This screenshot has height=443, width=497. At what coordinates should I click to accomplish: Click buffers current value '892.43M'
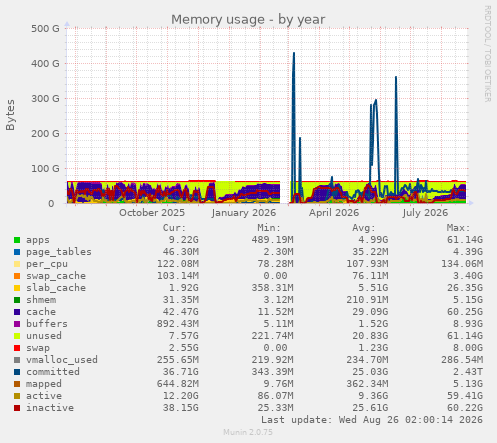pyautogui.click(x=178, y=324)
